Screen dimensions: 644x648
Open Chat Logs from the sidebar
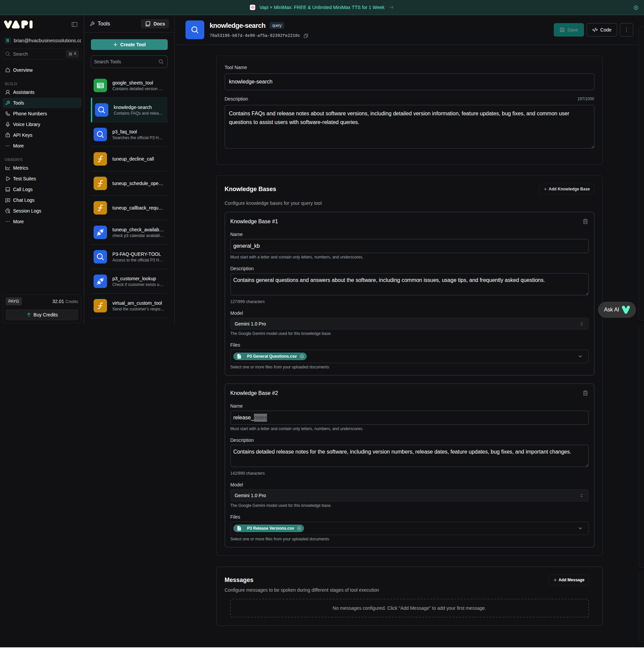(23, 200)
